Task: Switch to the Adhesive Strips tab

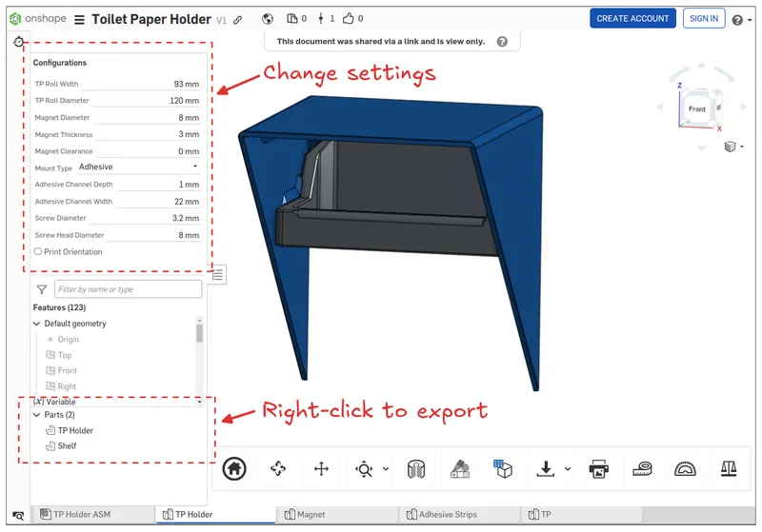Action: tap(448, 515)
